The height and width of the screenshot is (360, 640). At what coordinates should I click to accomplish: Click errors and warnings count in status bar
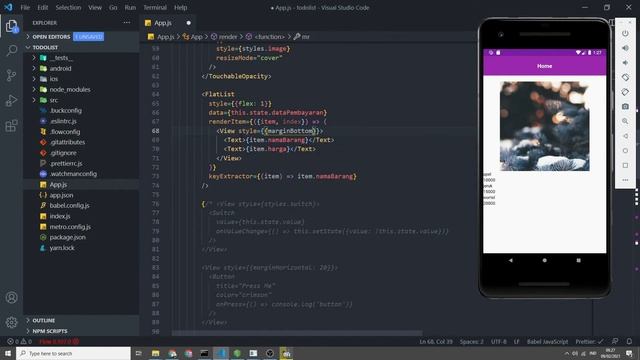click(x=19, y=341)
